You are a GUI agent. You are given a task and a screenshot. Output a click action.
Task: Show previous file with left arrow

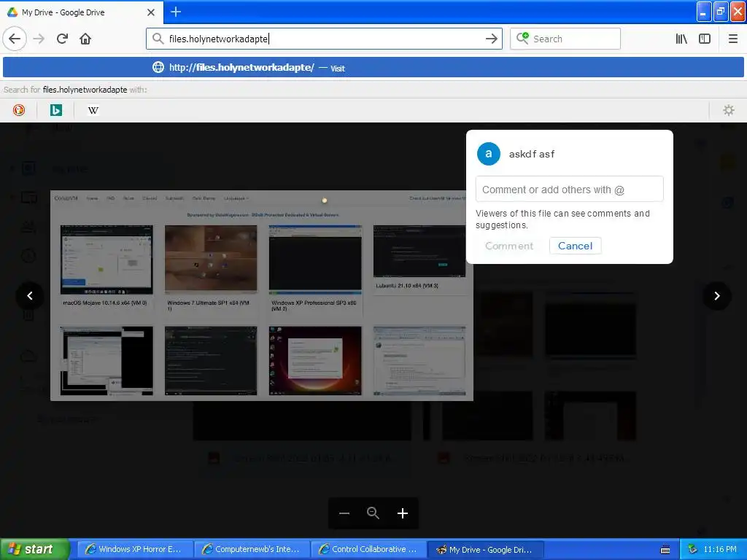pyautogui.click(x=30, y=296)
